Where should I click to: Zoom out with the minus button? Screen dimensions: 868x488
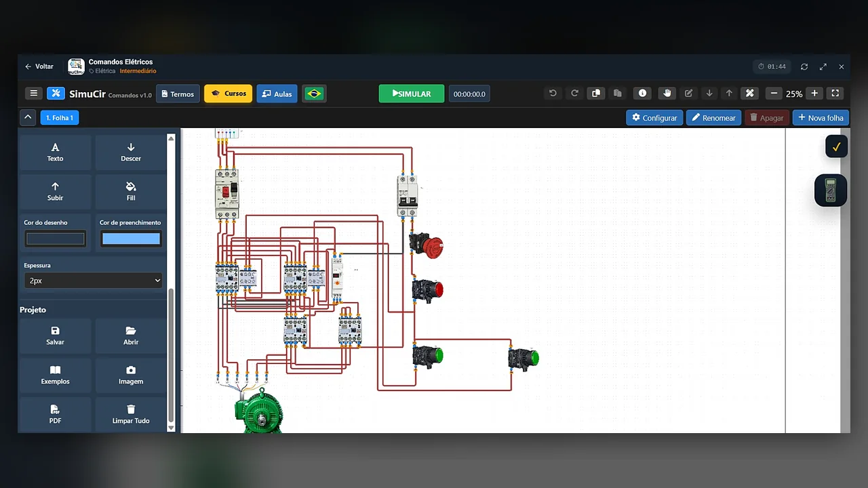[774, 94]
